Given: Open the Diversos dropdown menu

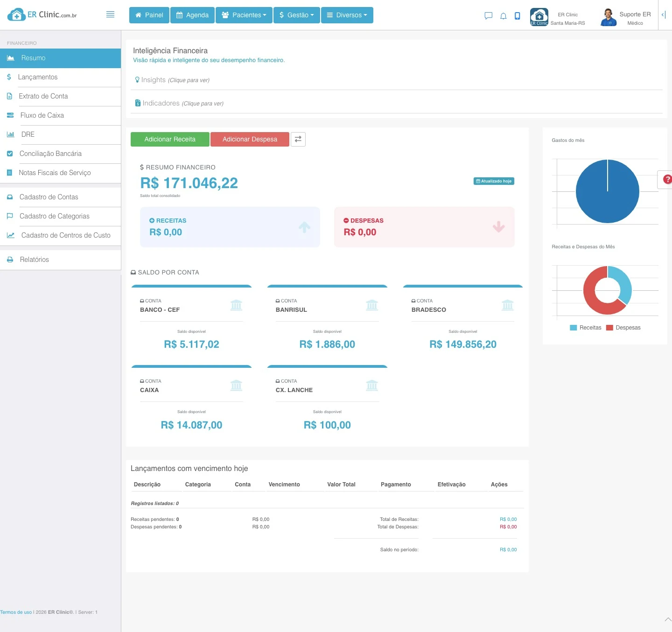Looking at the screenshot, I should pyautogui.click(x=347, y=15).
